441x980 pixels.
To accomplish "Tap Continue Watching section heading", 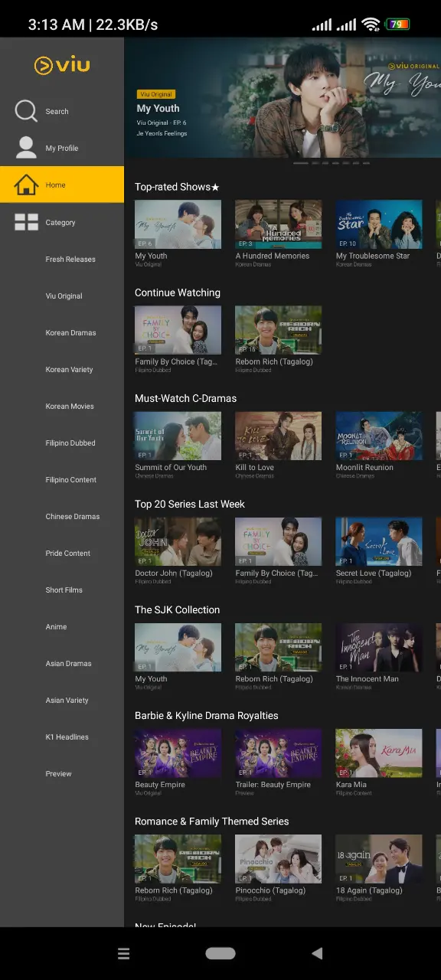I will tap(178, 292).
